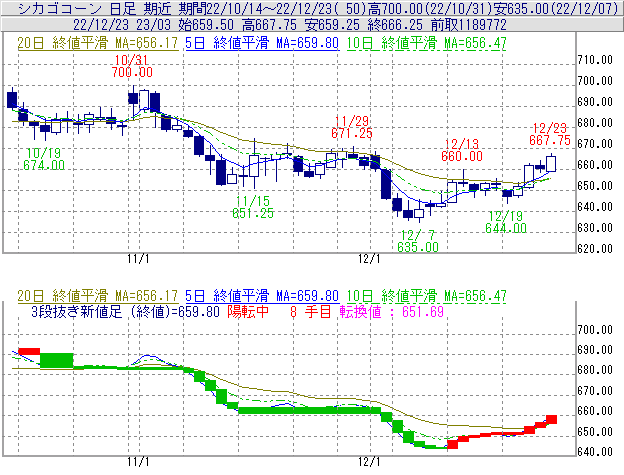Select the 12/7 635.00 low annotation
Image resolution: width=624 pixels, height=475 pixels.
[418, 241]
